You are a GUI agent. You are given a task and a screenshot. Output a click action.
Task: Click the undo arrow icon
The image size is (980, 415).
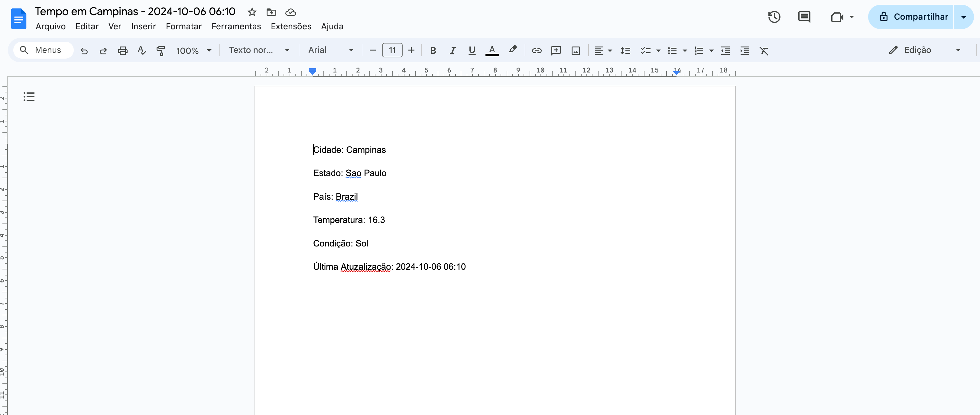(x=84, y=50)
